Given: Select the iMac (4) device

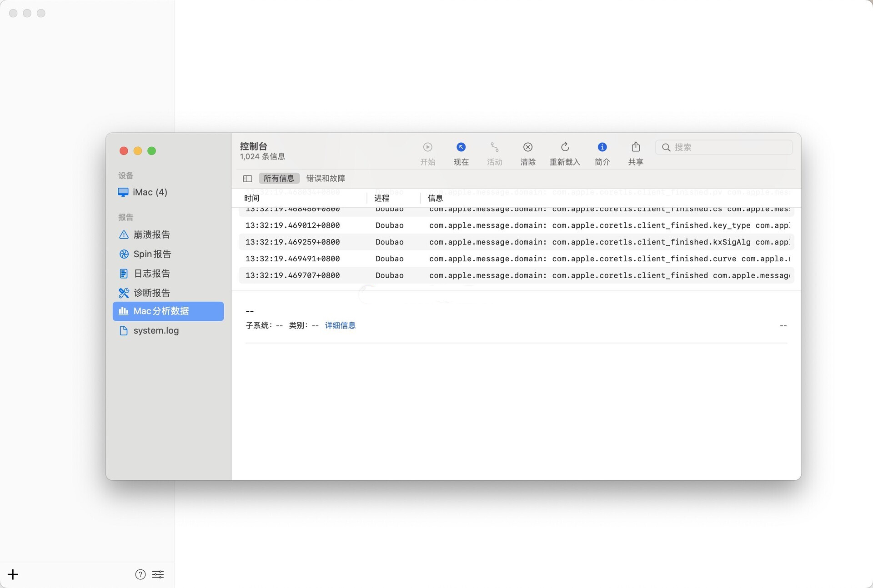Looking at the screenshot, I should point(168,192).
